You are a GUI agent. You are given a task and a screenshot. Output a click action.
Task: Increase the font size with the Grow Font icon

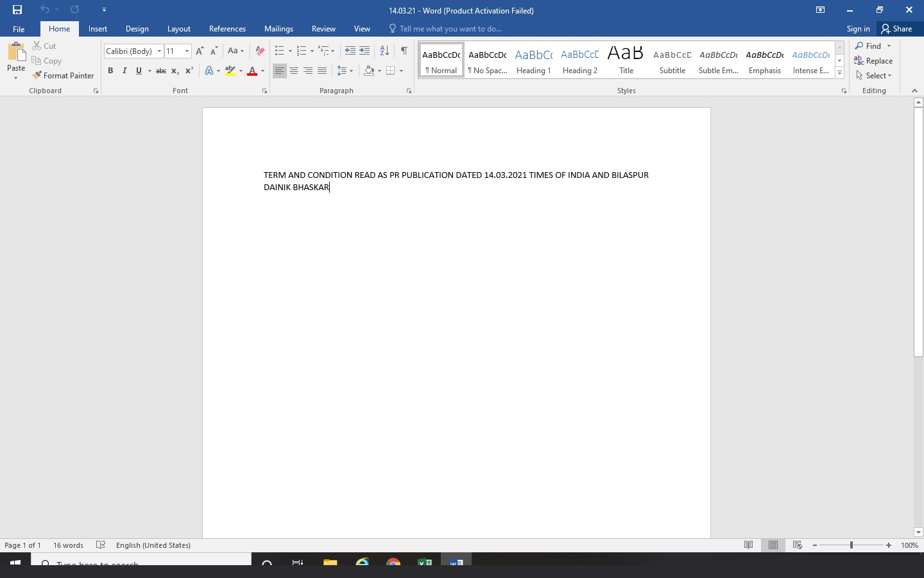(x=200, y=51)
